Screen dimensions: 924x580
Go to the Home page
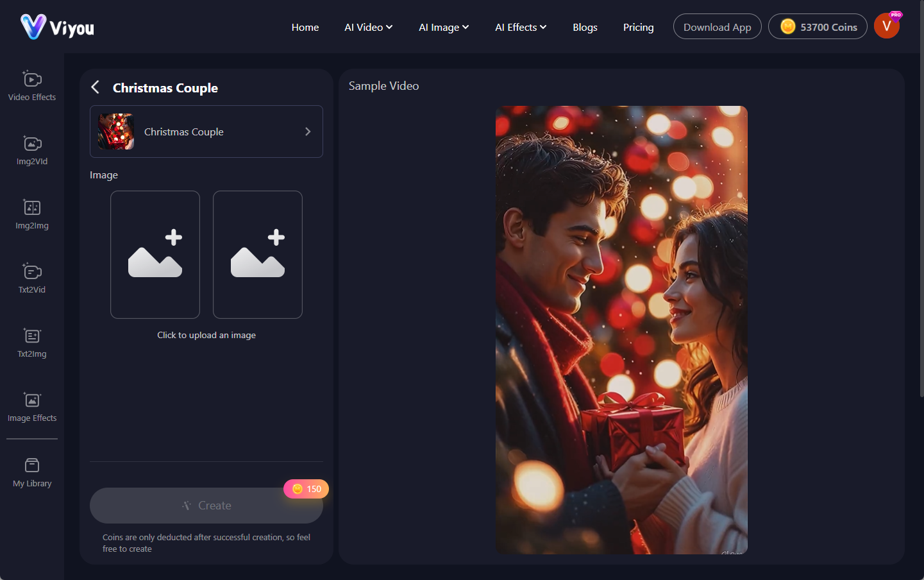305,27
